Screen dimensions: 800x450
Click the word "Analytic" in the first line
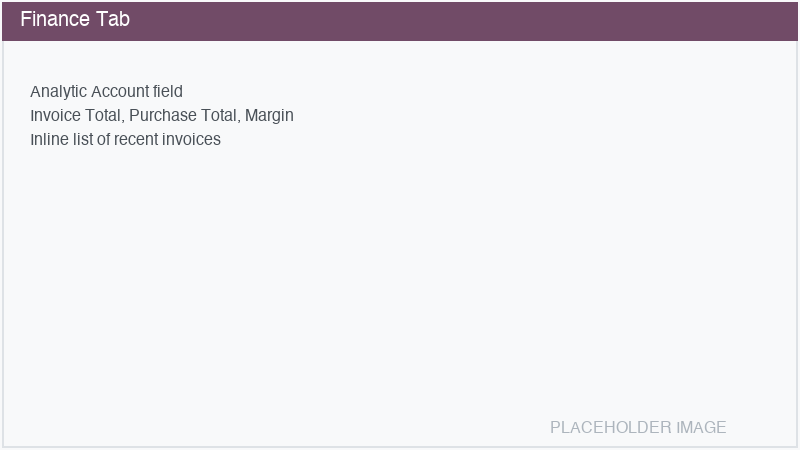(x=58, y=92)
